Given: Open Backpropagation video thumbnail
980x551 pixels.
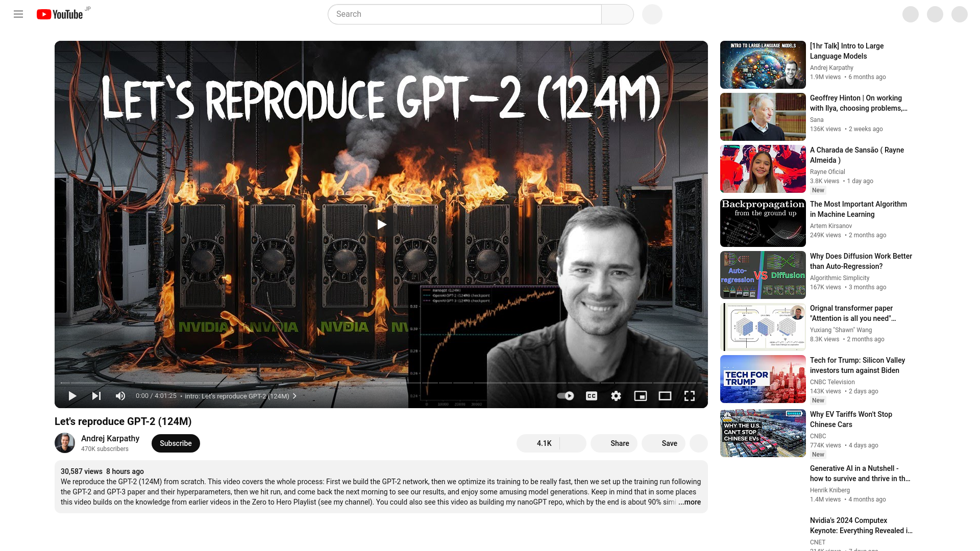Looking at the screenshot, I should click(763, 223).
